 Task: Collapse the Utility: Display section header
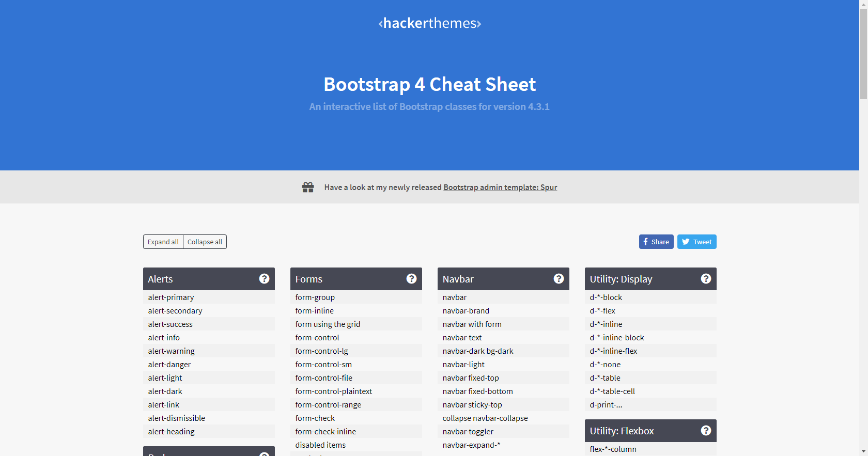650,279
